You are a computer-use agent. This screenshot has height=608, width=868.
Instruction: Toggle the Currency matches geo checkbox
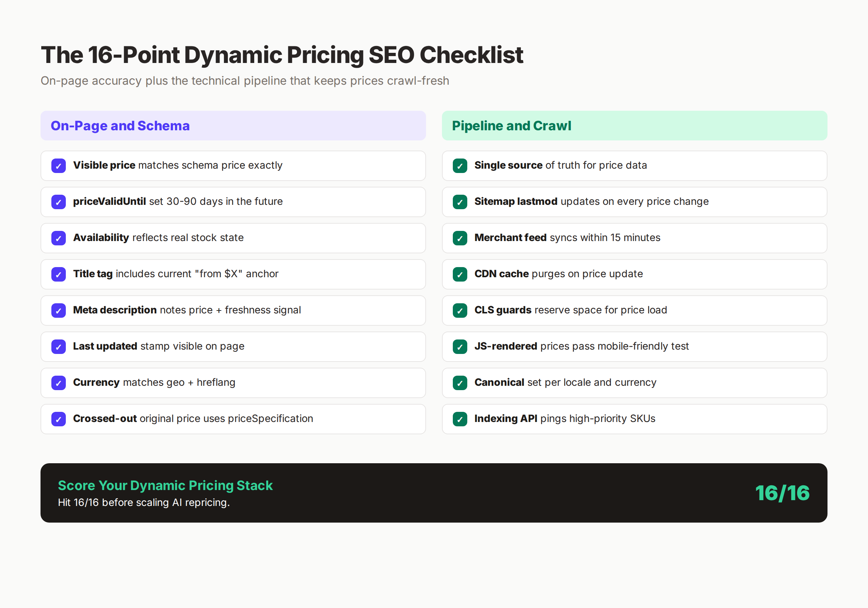coord(59,383)
